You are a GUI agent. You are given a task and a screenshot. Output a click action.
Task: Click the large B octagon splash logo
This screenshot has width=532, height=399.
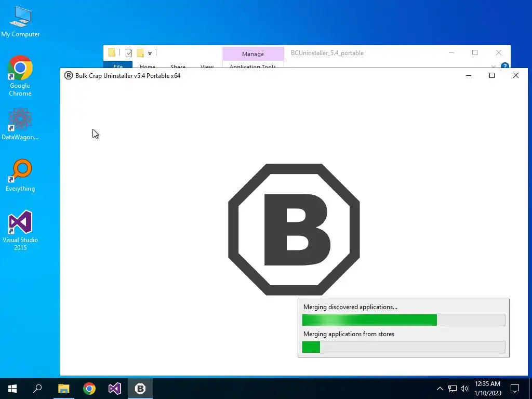(x=294, y=229)
